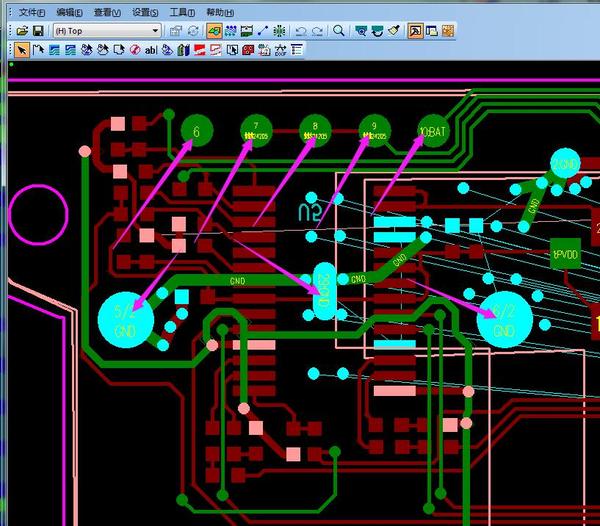Open the 设置(S) menu
Viewport: 600px width, 526px height.
pyautogui.click(x=145, y=13)
